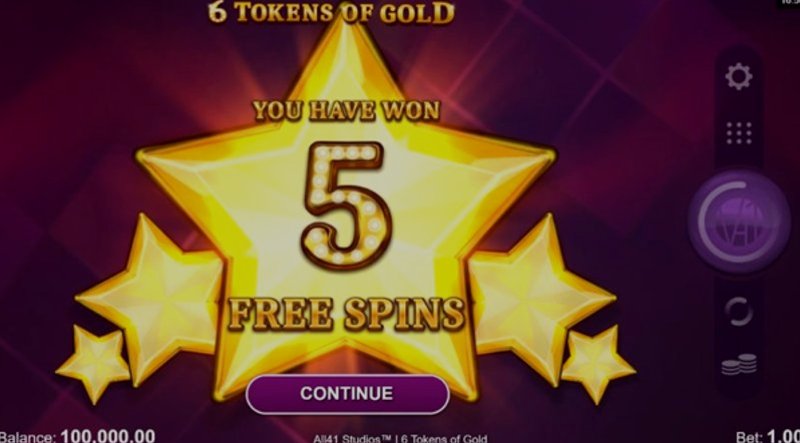
Task: Click the dark side control panel strip
Action: [738, 220]
